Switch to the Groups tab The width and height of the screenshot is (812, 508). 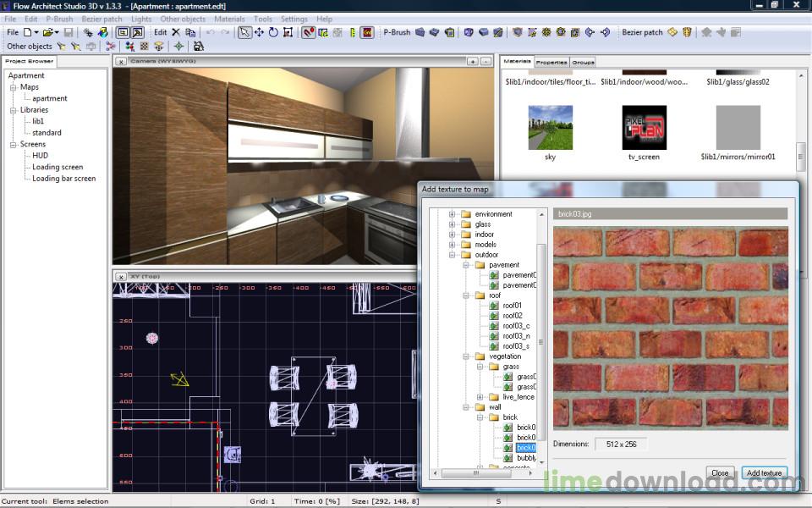click(x=583, y=62)
